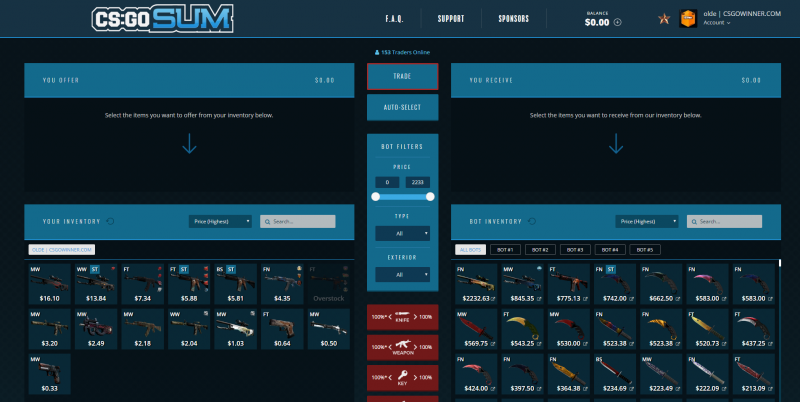Select your $16.10 MW weapon
Screen dimensions: 800x402
pos(49,284)
